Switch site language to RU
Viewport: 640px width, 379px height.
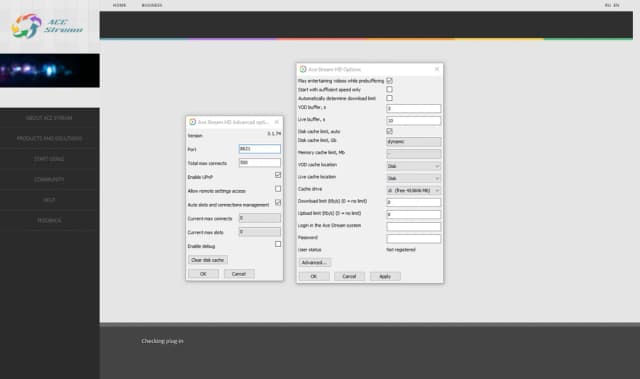pyautogui.click(x=608, y=5)
